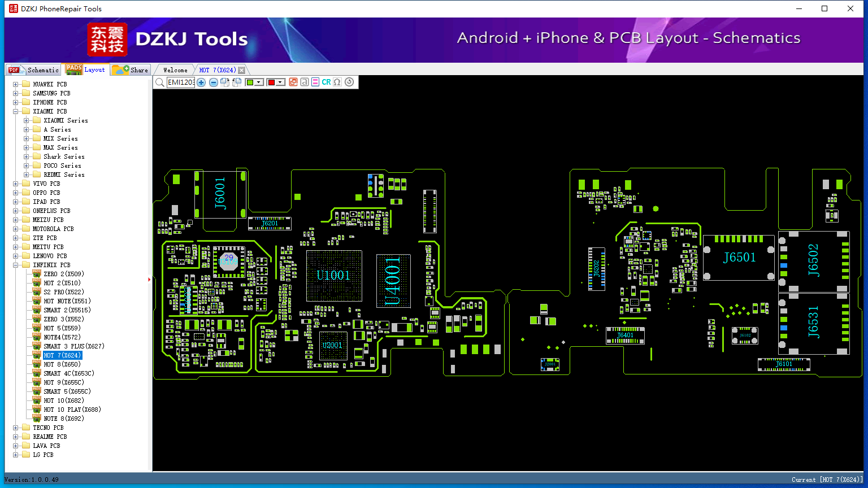Click the MOTOROLA PCB folder icon

tap(26, 229)
